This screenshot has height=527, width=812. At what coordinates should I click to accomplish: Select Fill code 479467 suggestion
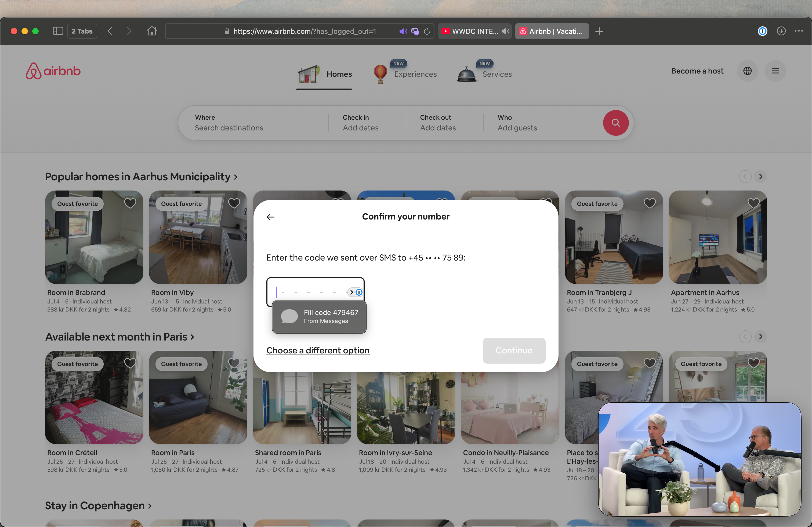pos(319,316)
